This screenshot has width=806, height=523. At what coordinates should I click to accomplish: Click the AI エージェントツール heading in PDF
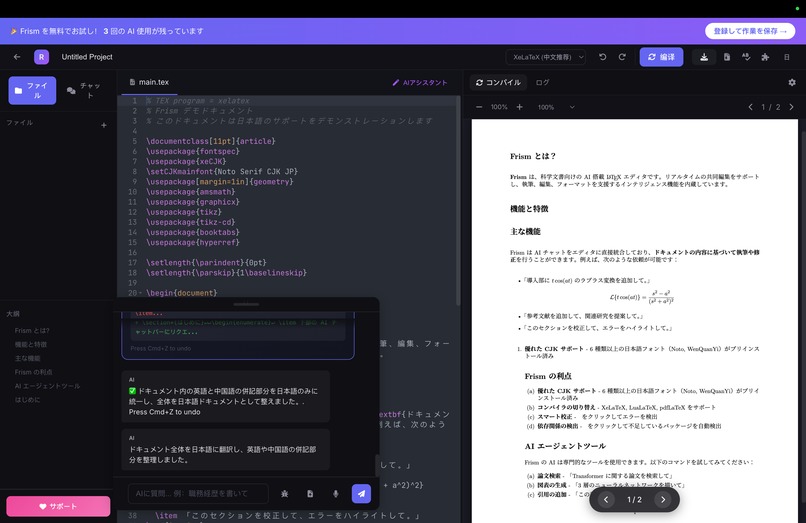tap(565, 446)
